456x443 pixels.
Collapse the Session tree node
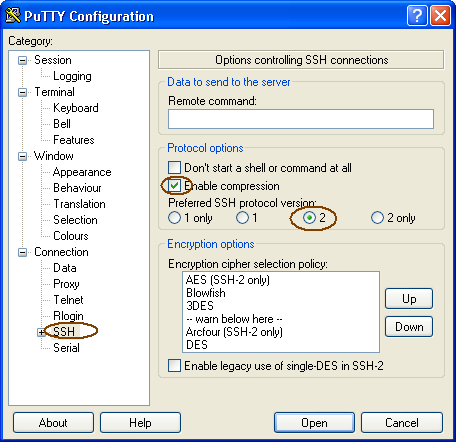[x=22, y=60]
